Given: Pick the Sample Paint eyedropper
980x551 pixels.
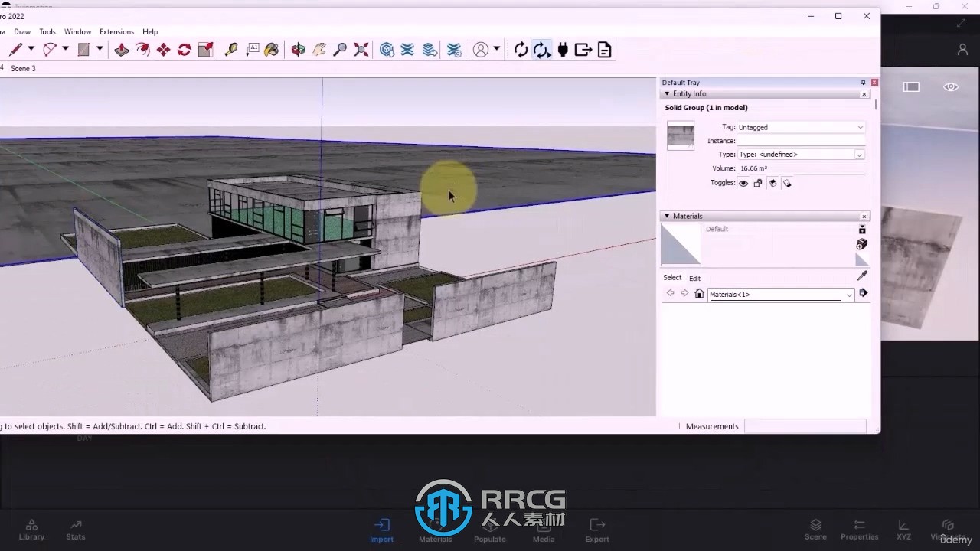Looking at the screenshot, I should 862,275.
